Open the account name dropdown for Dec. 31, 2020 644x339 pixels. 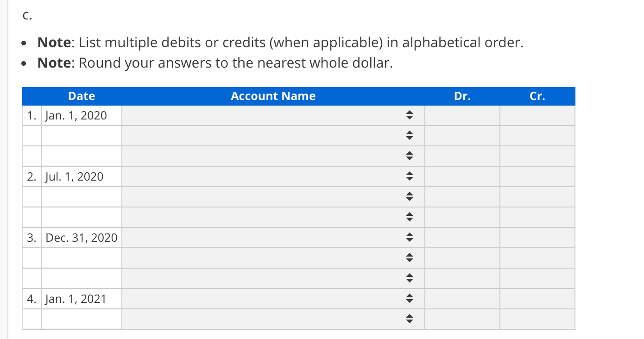410,237
